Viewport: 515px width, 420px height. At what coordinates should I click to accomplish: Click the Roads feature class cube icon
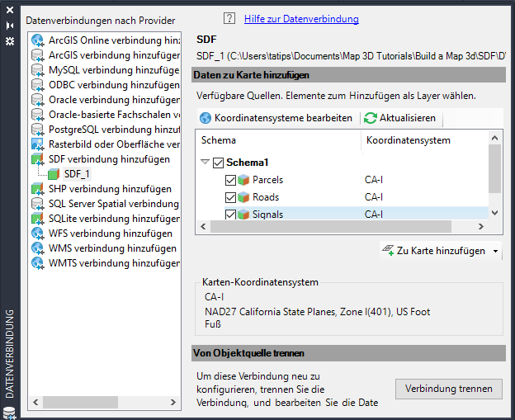243,197
